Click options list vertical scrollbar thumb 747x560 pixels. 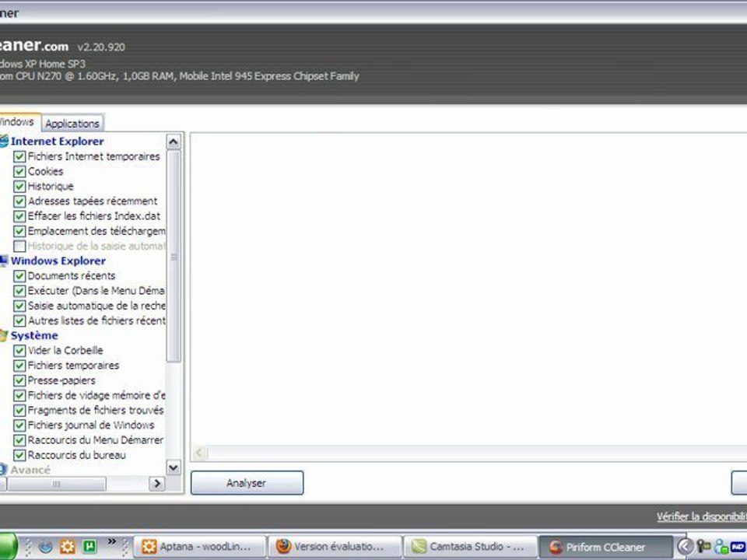point(174,257)
